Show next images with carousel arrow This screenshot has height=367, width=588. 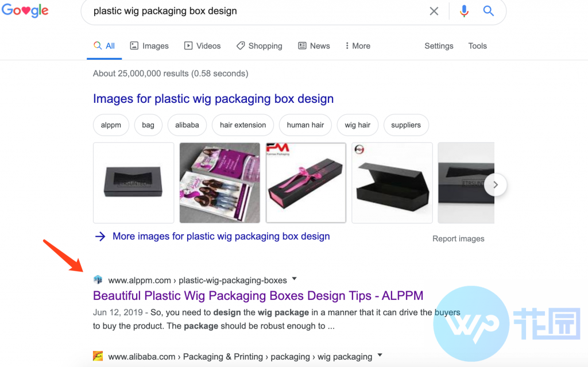[x=496, y=184]
